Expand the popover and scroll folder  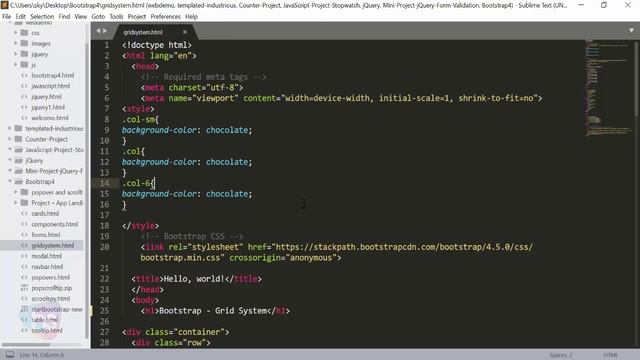(16, 192)
